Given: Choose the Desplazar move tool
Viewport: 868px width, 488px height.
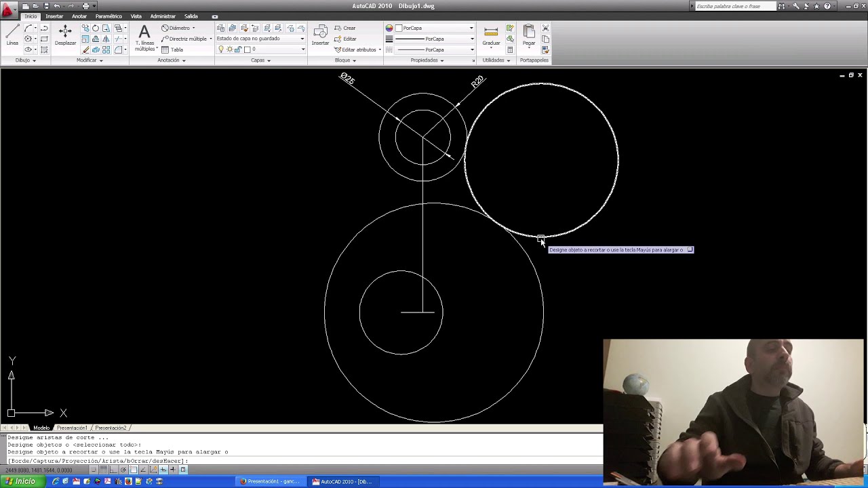Looking at the screenshot, I should point(65,35).
